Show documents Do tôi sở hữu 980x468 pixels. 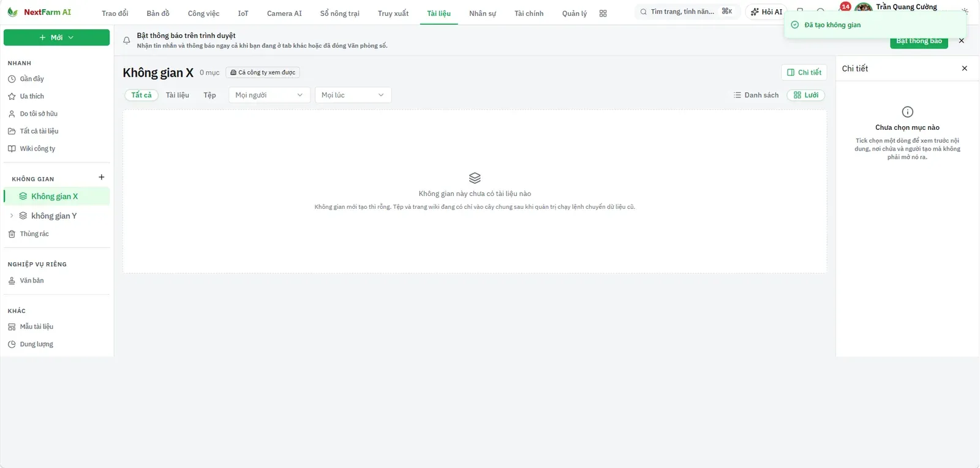56,114
